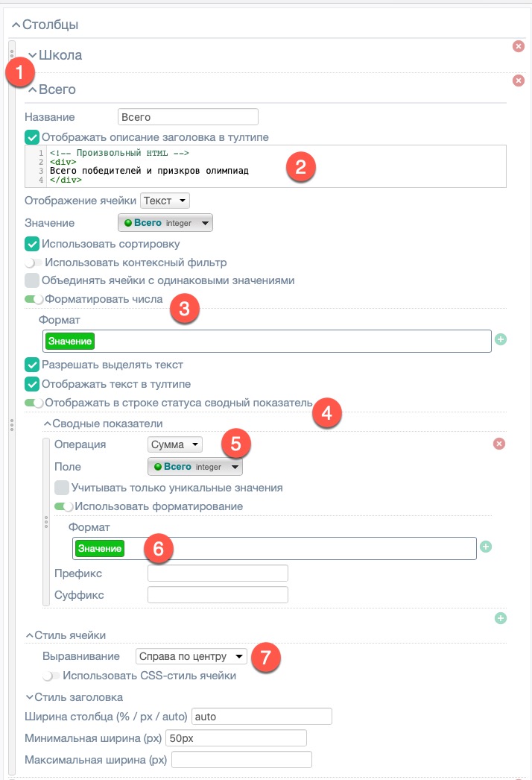This screenshot has width=532, height=780.
Task: Grab the drag handle beside Школа column
Action: pyautogui.click(x=12, y=55)
